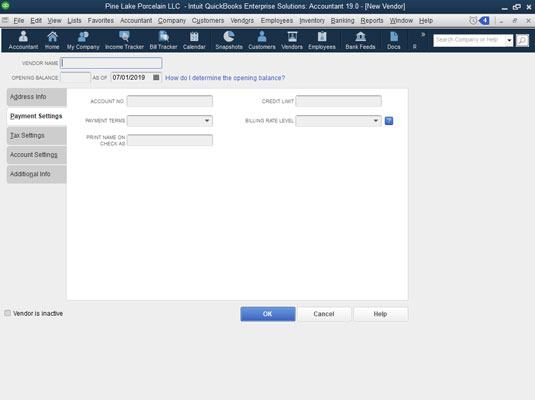This screenshot has width=535, height=400.
Task: Select Payment Settings tab
Action: pos(37,116)
